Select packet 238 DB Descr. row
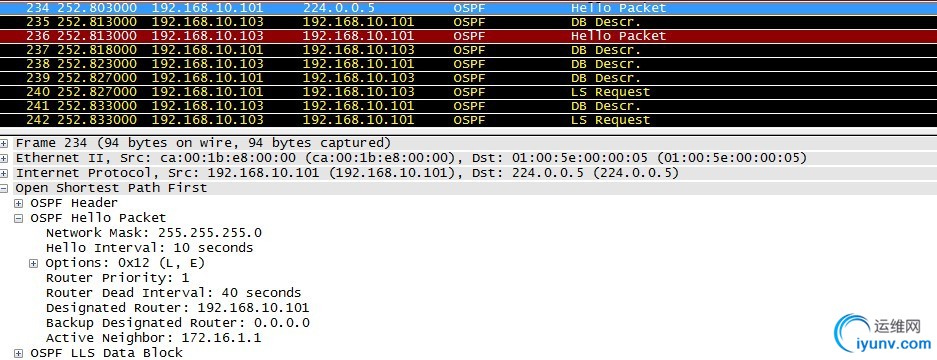937x360 pixels. 468,64
